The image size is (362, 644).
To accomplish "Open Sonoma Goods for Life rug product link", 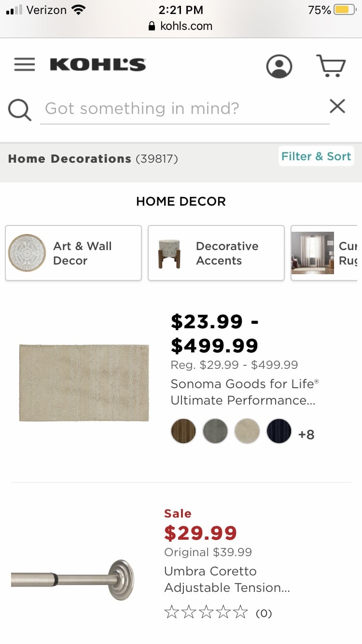I will point(244,392).
